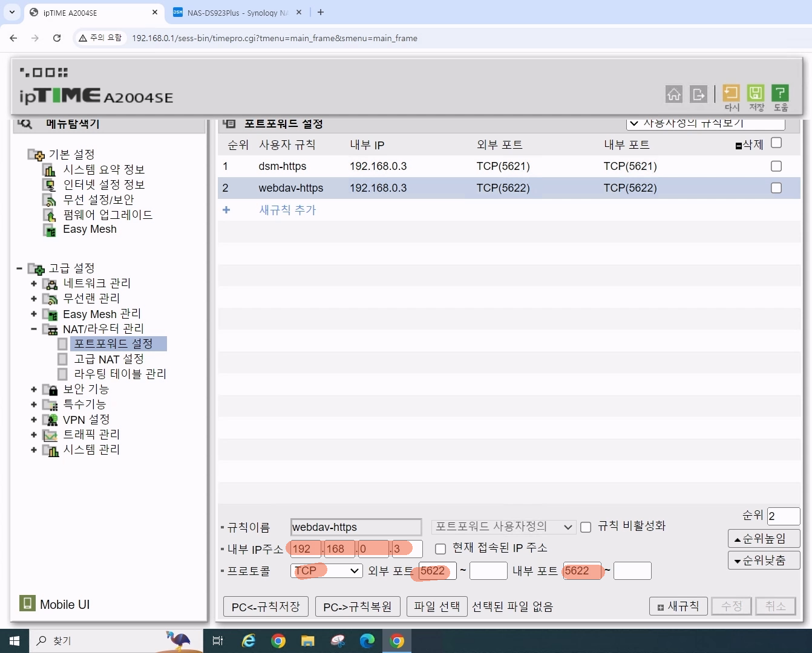The height and width of the screenshot is (653, 812).
Task: Expand the 보안 기능 tree node
Action: click(34, 389)
